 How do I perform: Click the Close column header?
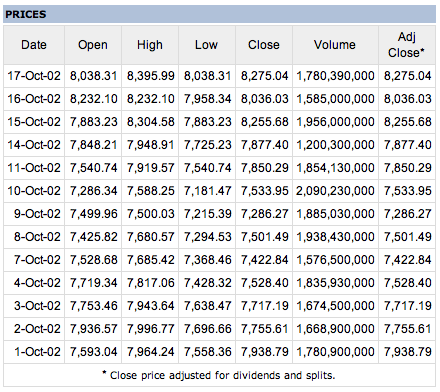point(264,45)
